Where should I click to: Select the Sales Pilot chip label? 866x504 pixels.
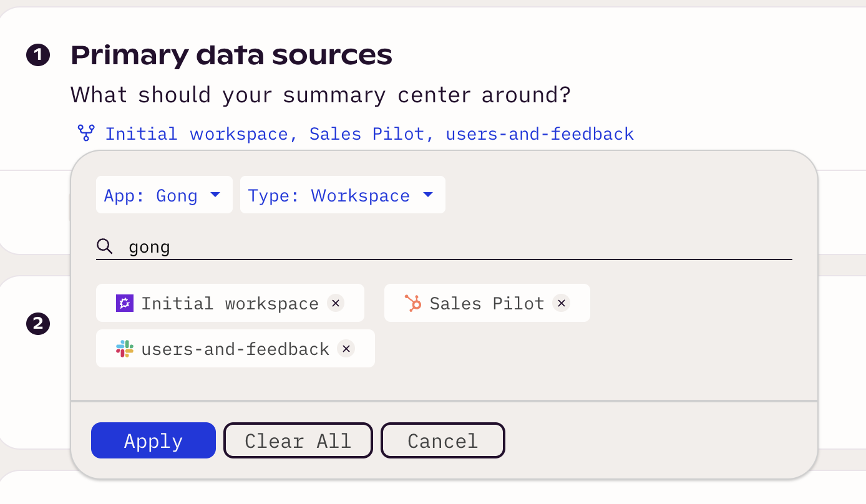tap(487, 304)
